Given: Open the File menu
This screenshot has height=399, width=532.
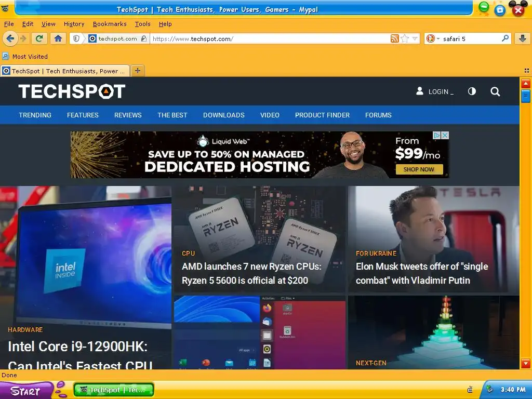Looking at the screenshot, I should [9, 24].
